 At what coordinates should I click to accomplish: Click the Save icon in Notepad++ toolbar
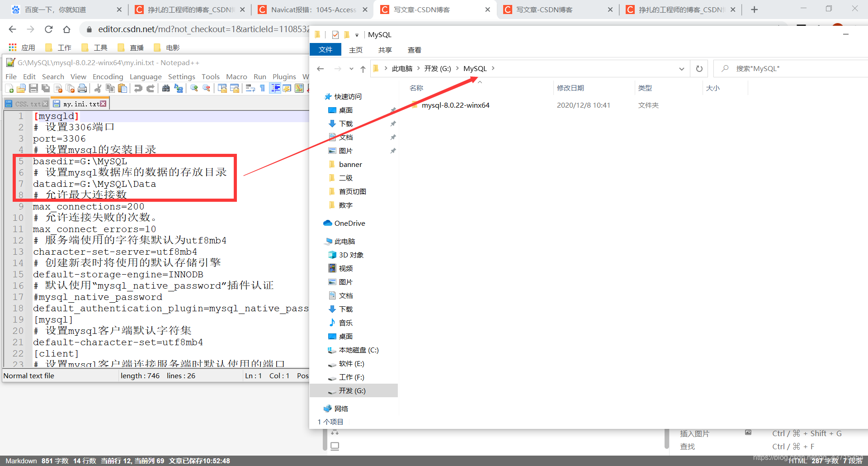(x=33, y=89)
